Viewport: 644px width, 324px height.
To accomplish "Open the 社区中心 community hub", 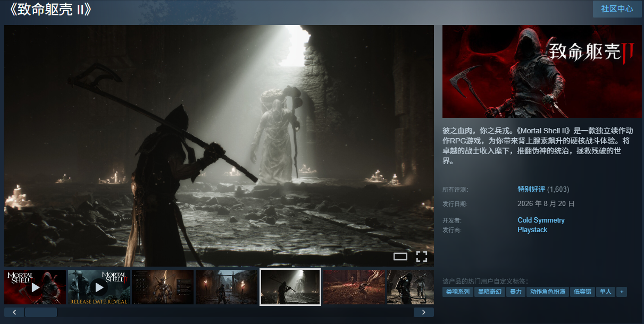I will [617, 9].
